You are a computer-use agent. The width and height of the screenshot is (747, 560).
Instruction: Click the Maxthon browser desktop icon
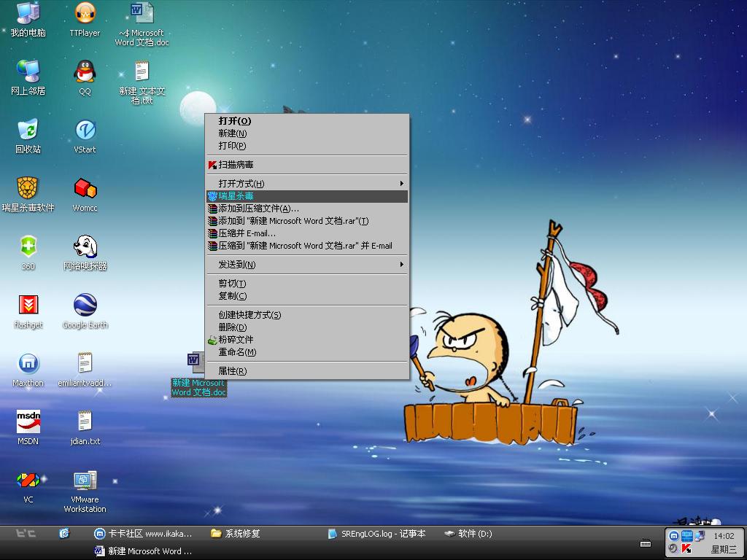[28, 364]
